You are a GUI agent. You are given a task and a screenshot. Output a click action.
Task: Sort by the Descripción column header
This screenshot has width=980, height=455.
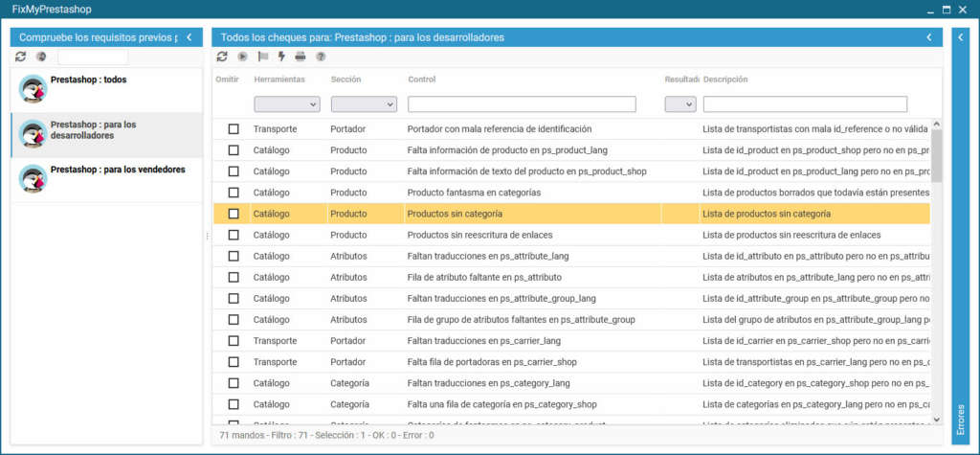(x=725, y=80)
